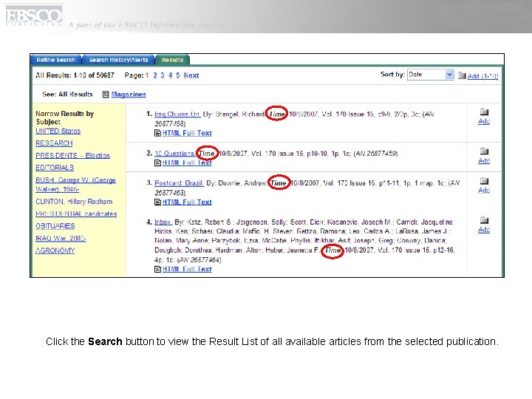532x399 pixels.
Task: Go to results page 3
Action: [x=163, y=75]
